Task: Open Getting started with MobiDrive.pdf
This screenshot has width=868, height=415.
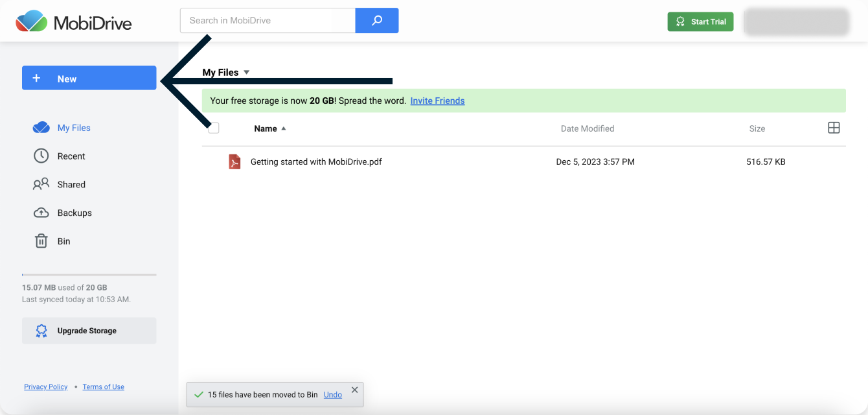Action: tap(316, 161)
